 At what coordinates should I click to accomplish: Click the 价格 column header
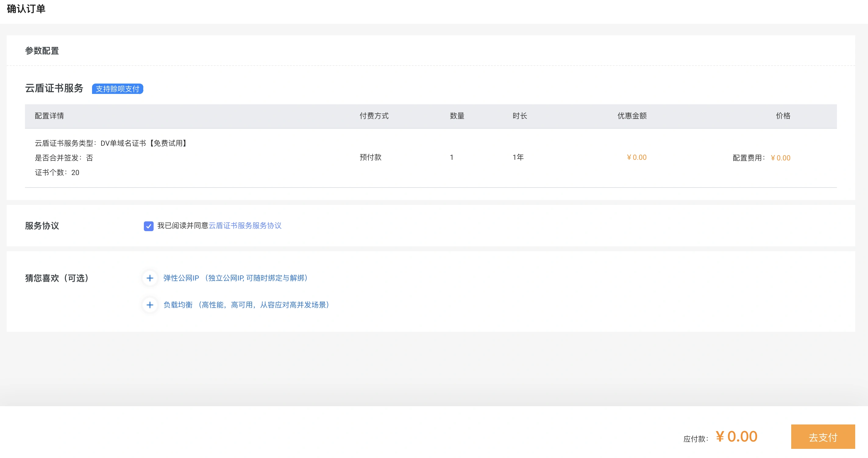tap(783, 116)
